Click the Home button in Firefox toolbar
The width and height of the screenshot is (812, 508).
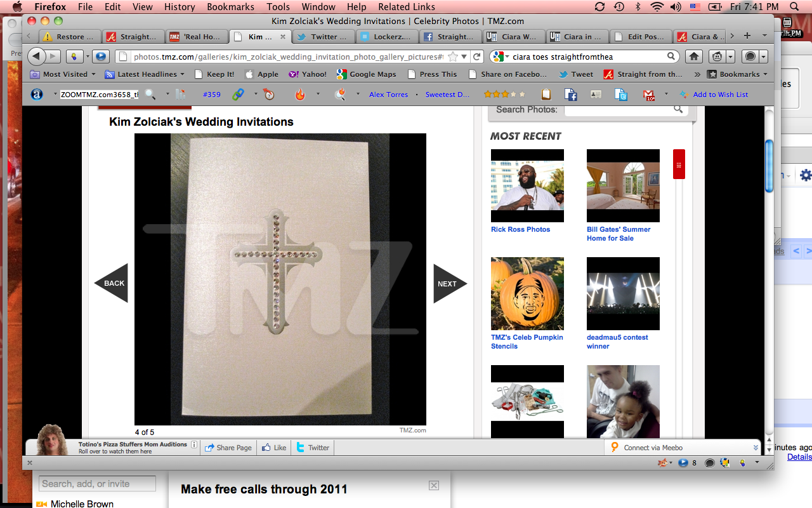click(694, 57)
